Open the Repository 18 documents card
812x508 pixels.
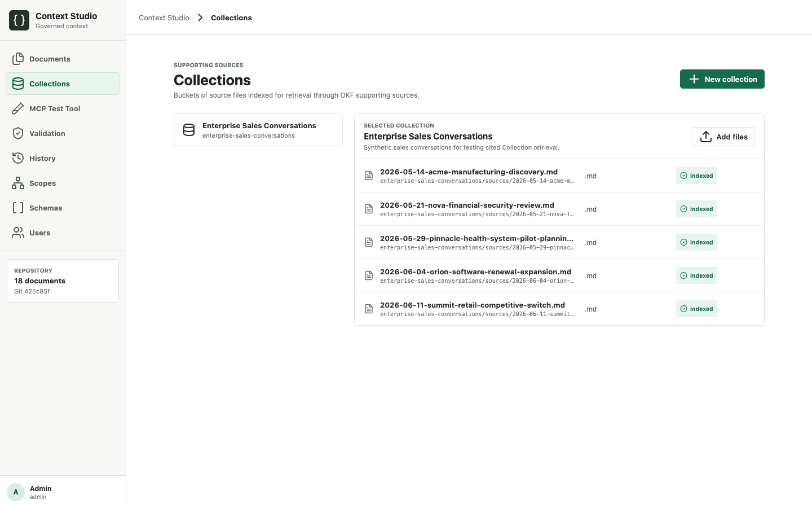point(63,281)
